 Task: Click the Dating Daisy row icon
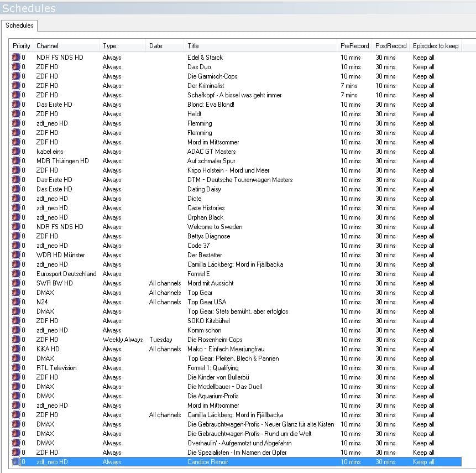16,189
